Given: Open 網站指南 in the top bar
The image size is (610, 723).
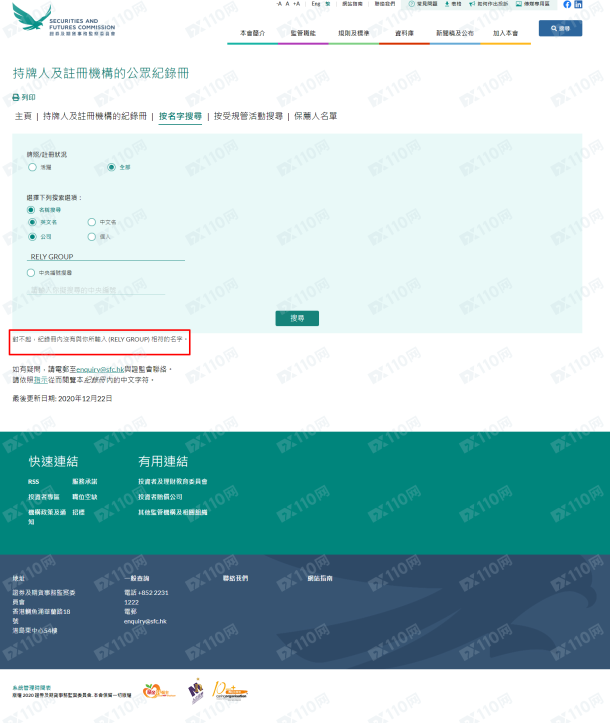Looking at the screenshot, I should 352,4.
